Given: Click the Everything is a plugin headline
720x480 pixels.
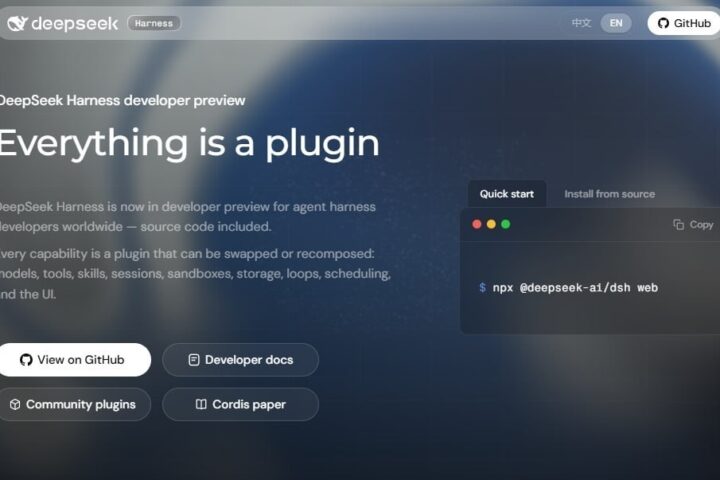Looking at the screenshot, I should (189, 144).
